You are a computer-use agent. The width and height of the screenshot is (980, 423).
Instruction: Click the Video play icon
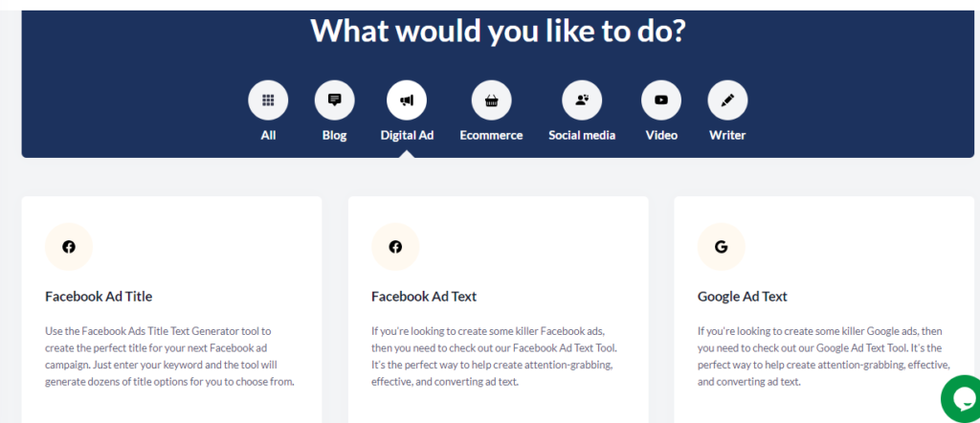pos(661,100)
